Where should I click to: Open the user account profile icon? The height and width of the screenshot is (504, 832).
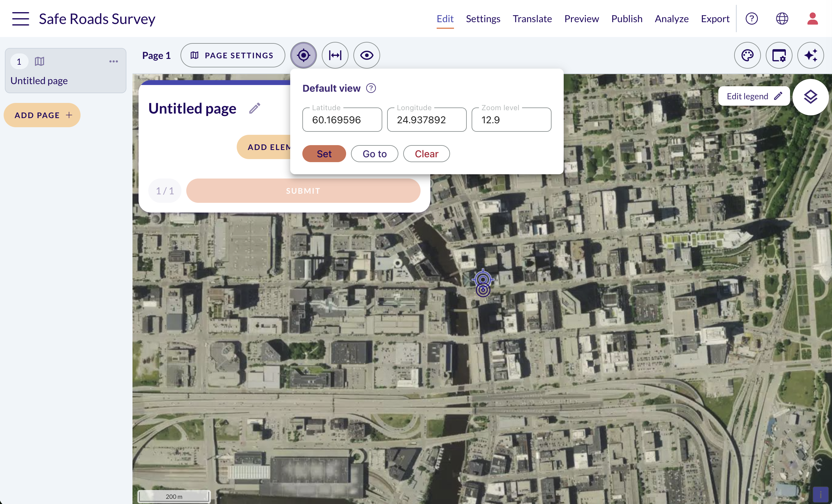pos(813,19)
